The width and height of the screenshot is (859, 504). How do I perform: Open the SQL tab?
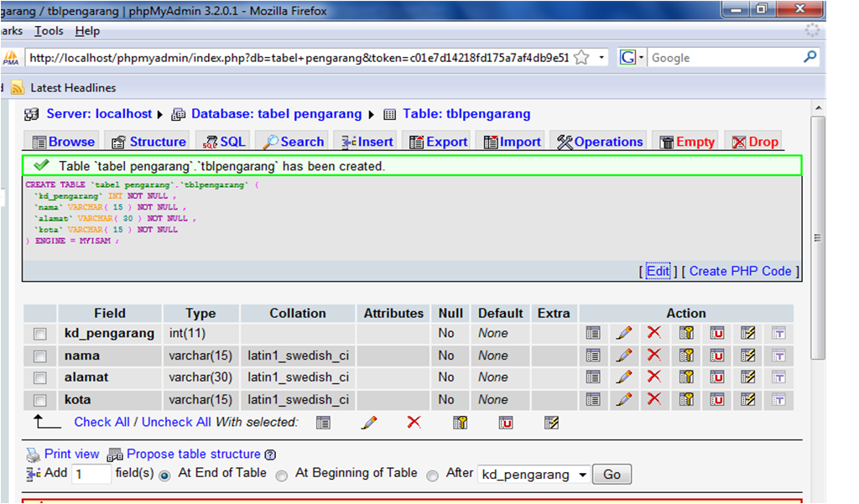224,142
